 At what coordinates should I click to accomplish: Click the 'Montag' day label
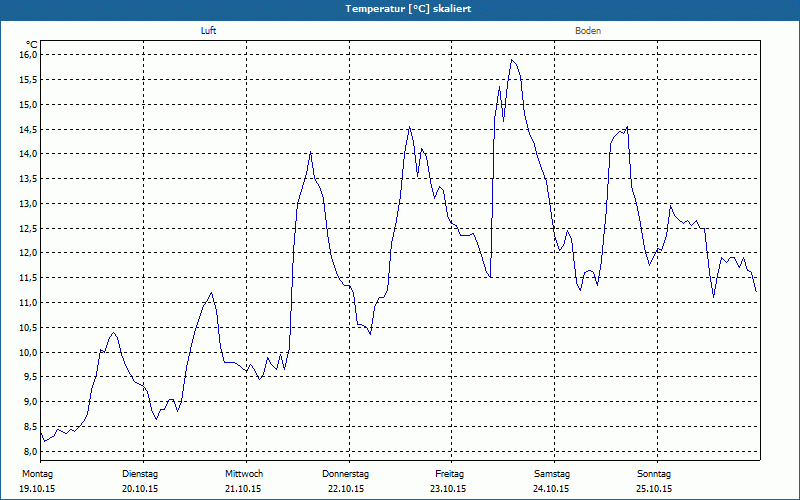[x=37, y=474]
